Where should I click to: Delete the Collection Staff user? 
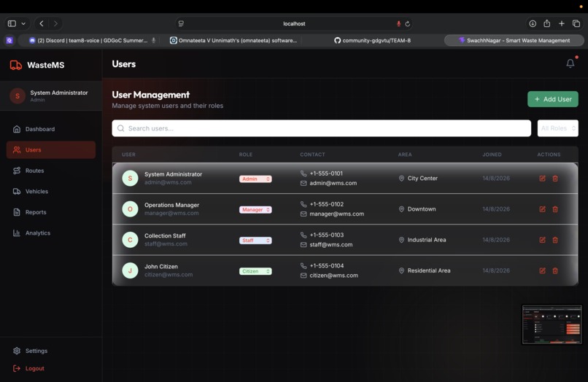coord(555,240)
